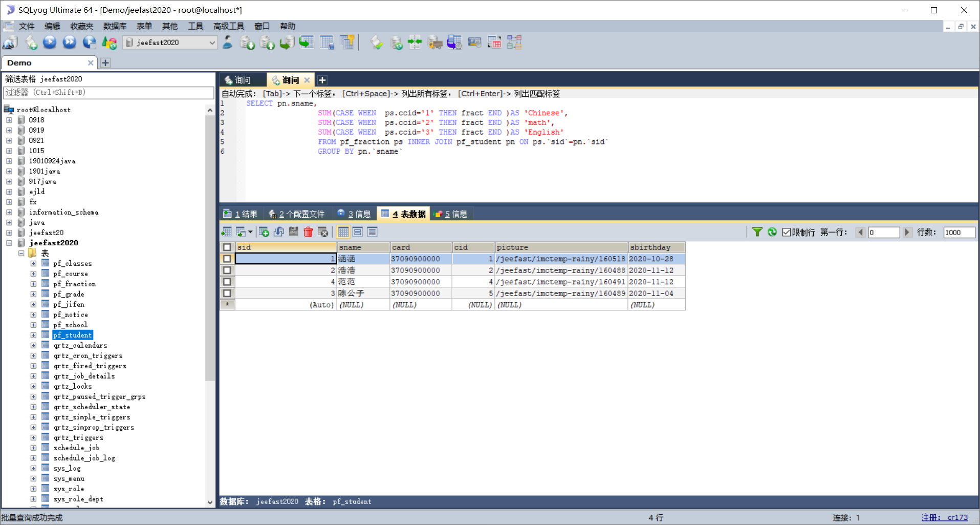Screen dimensions: 980x525
Task: Open the User Manager icon
Action: click(x=228, y=43)
